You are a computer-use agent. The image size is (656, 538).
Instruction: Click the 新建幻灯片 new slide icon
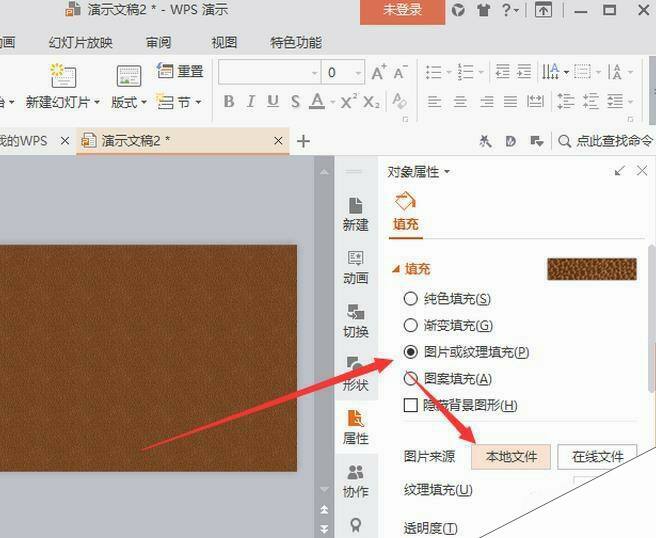tap(62, 77)
